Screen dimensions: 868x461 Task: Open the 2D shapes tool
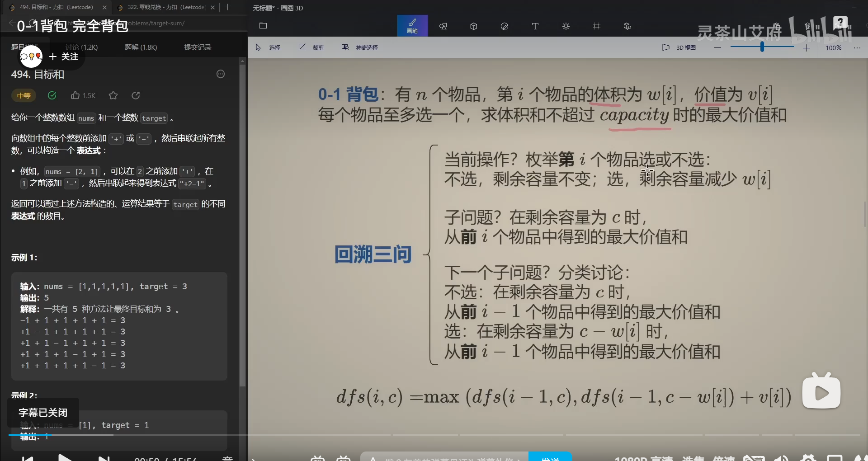[443, 26]
